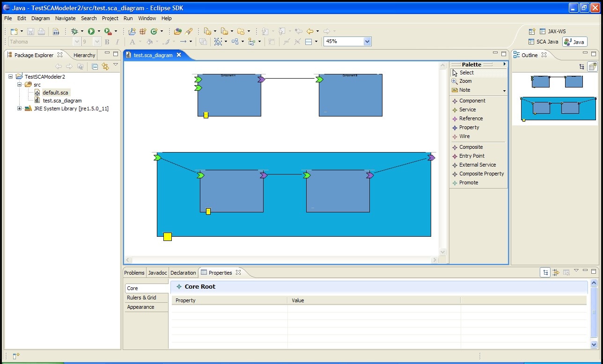Pick the Reference tool in the palette

click(478, 118)
